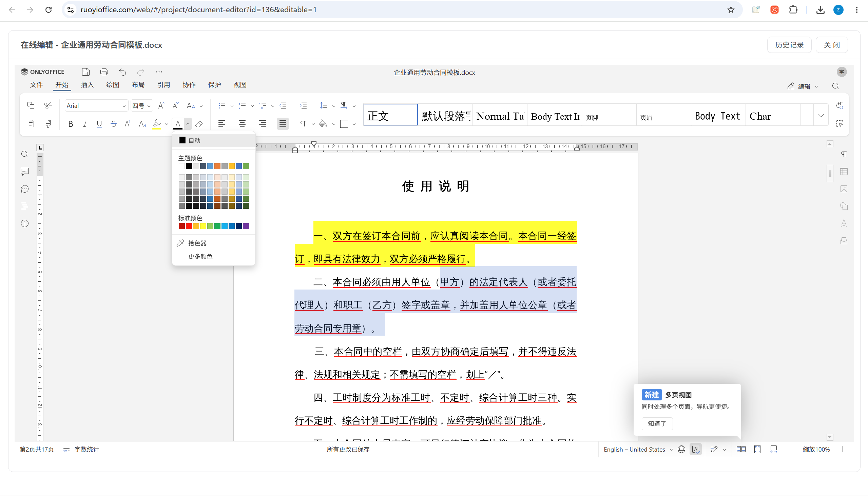Toggle spell checking in status bar
This screenshot has width=868, height=496.
click(x=696, y=449)
